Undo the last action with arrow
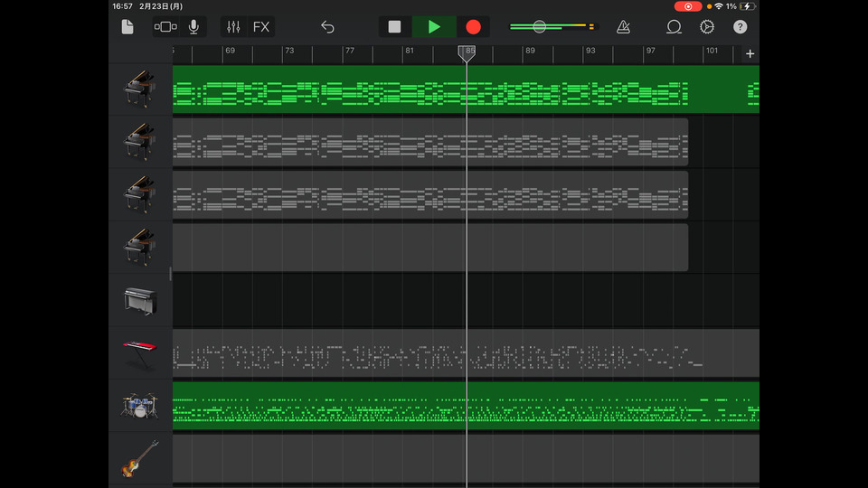 point(327,26)
